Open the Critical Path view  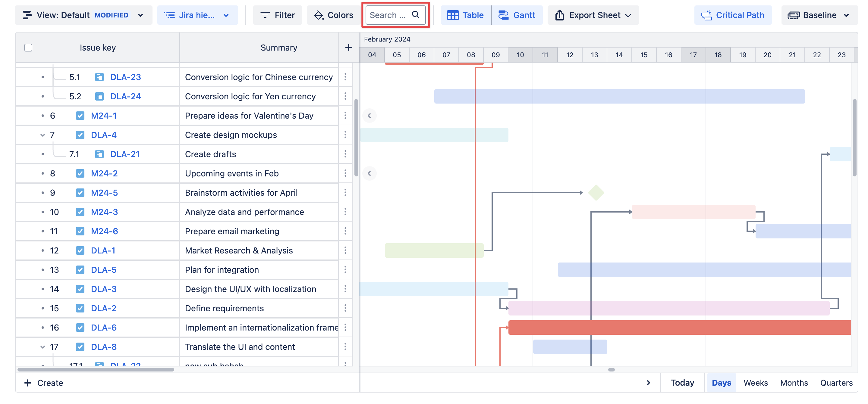733,15
